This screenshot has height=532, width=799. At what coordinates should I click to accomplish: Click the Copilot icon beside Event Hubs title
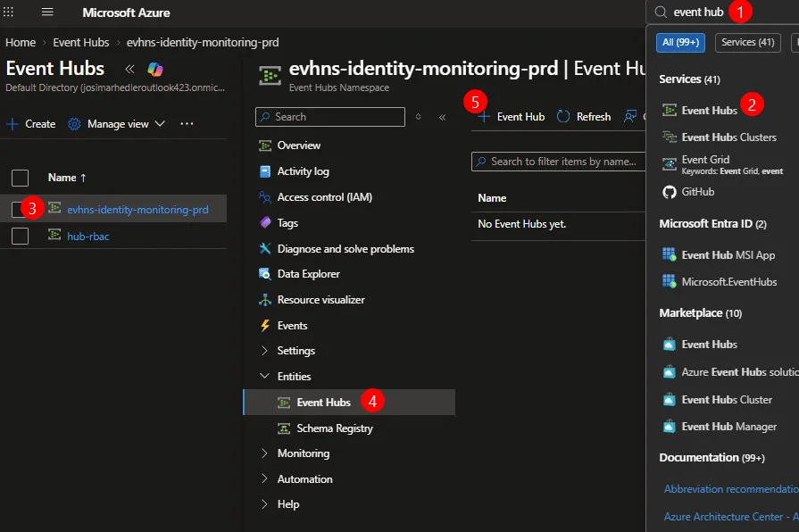coord(155,69)
